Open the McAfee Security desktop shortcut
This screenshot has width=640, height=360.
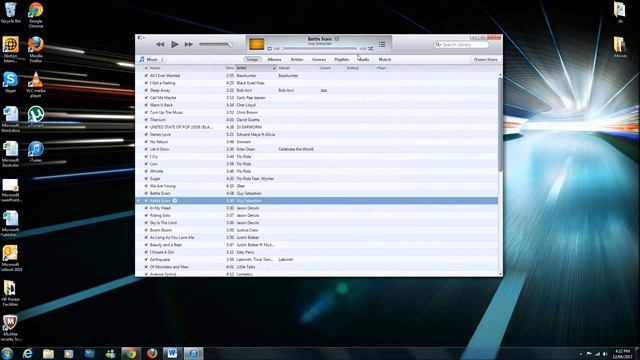click(x=10, y=328)
